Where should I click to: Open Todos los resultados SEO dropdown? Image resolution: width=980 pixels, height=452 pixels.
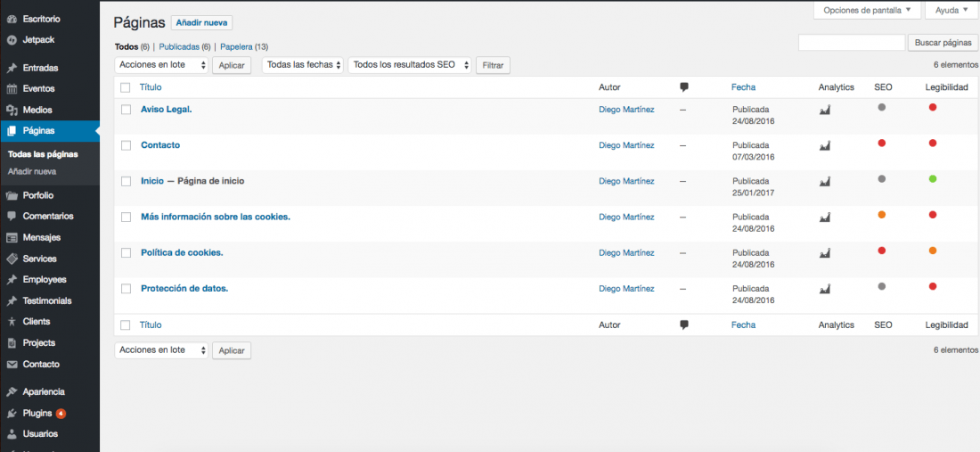pyautogui.click(x=410, y=65)
